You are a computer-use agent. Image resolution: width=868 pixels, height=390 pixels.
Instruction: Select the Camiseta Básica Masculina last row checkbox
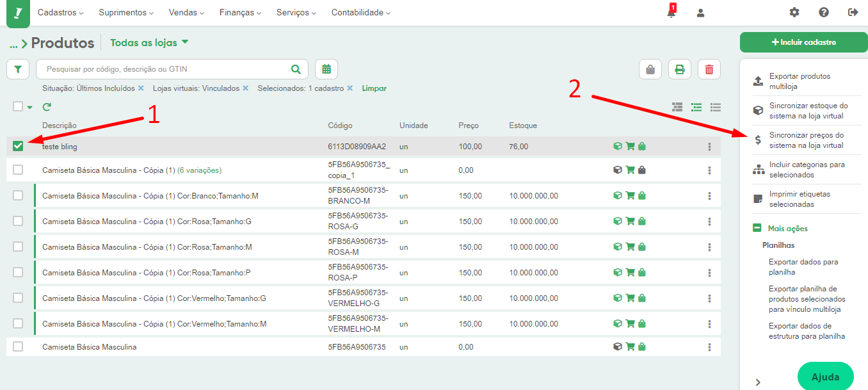pyautogui.click(x=18, y=346)
